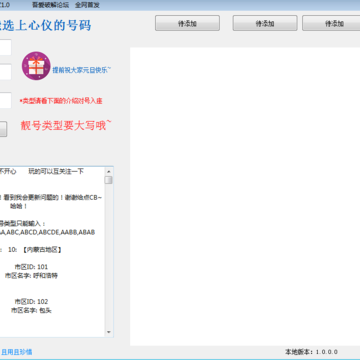Click the info box scrollbar thumb
The width and height of the screenshot is (360, 360).
click(108, 180)
